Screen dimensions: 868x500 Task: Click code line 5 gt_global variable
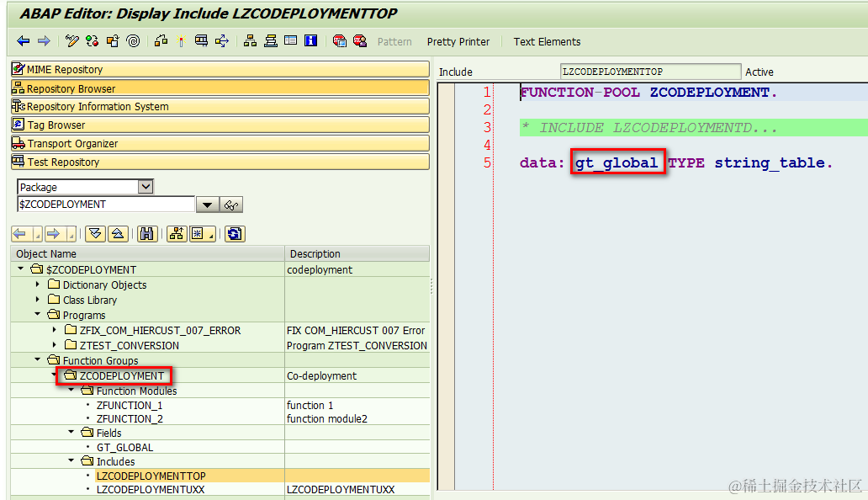(x=617, y=162)
